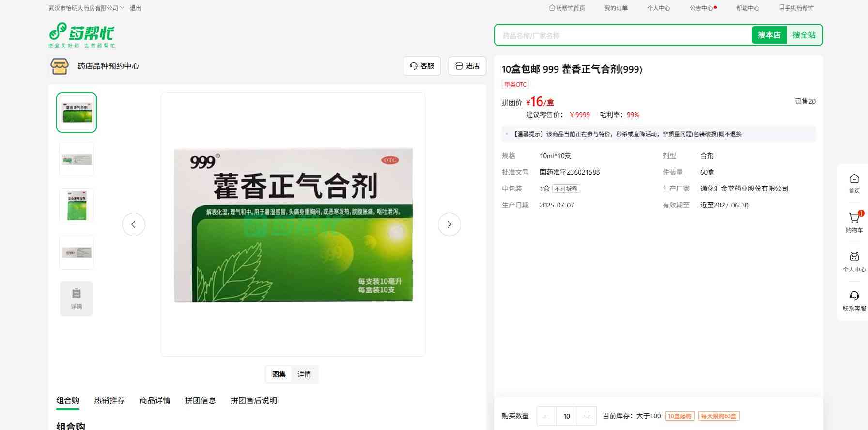Click the drug name search input field
This screenshot has width=868, height=430.
pyautogui.click(x=623, y=35)
